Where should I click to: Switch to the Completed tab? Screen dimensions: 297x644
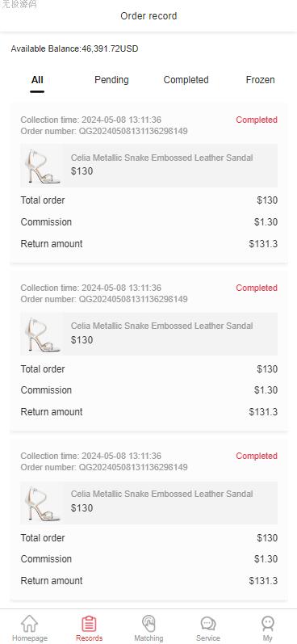(x=186, y=80)
